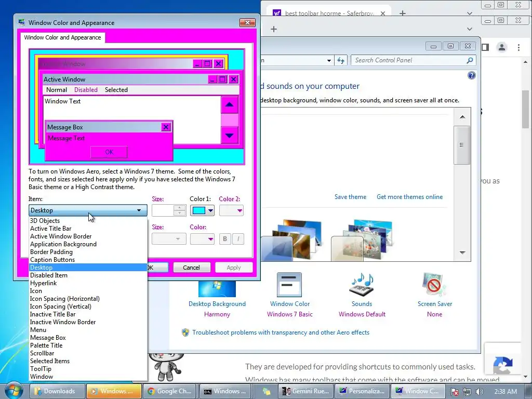Image resolution: width=532 pixels, height=399 pixels.
Task: Click the network icon in system tray
Action: pyautogui.click(x=467, y=392)
